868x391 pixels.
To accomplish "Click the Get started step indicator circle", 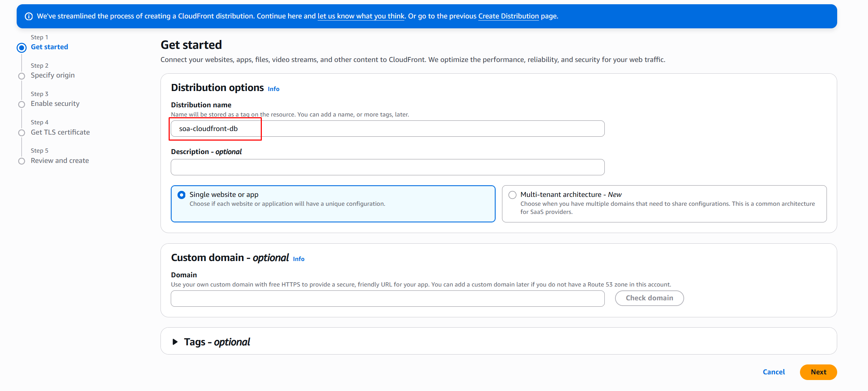I will tap(22, 47).
